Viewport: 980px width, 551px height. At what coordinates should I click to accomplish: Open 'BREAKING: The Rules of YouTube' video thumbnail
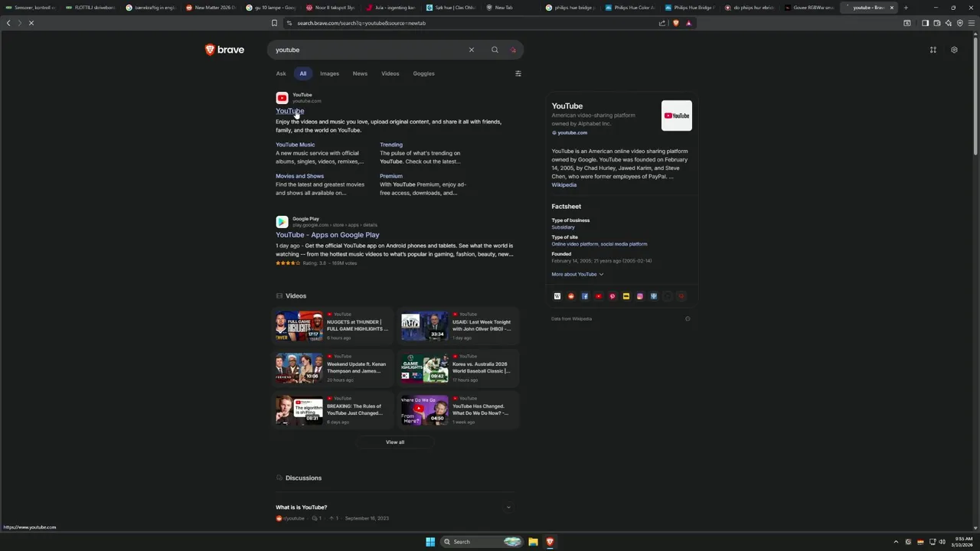[299, 410]
